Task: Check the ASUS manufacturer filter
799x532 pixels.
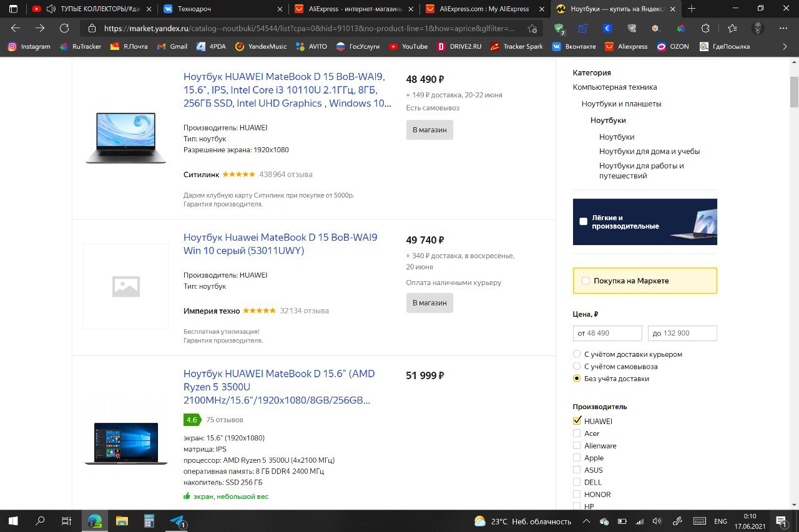Action: point(577,470)
